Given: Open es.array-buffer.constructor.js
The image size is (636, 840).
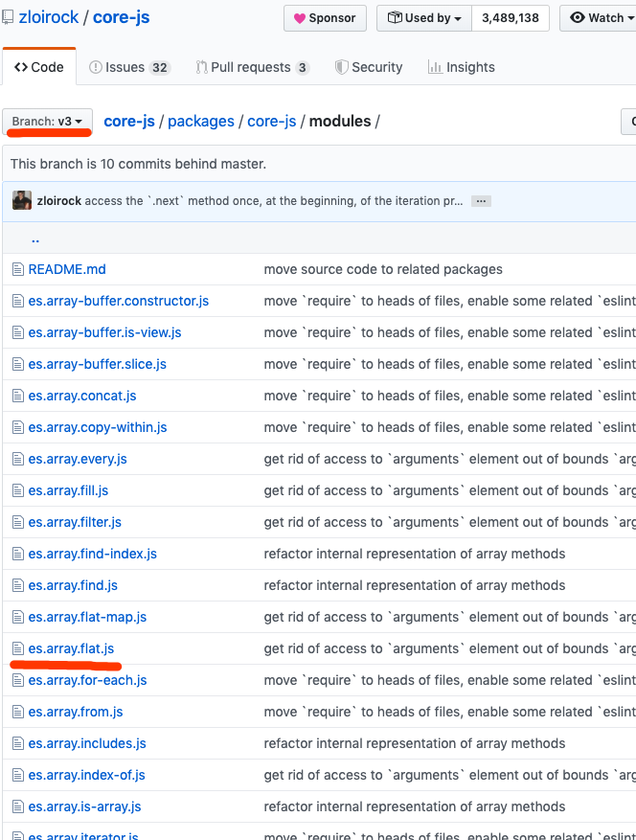Looking at the screenshot, I should (x=119, y=301).
